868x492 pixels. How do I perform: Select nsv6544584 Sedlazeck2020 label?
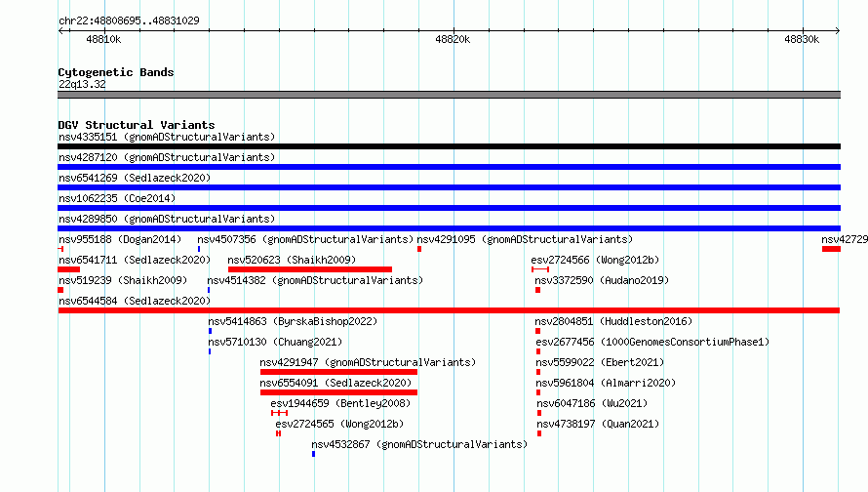tap(135, 301)
